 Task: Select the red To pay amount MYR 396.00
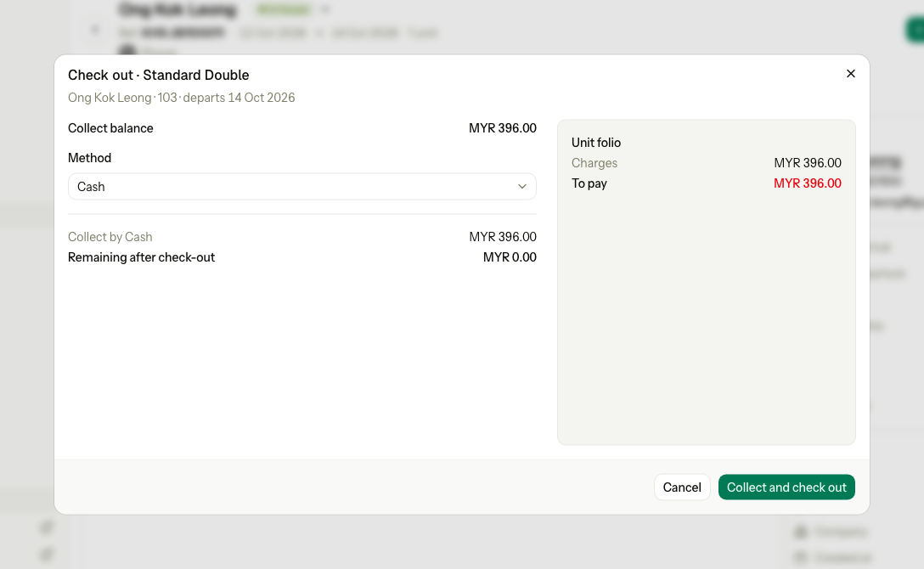coord(808,183)
